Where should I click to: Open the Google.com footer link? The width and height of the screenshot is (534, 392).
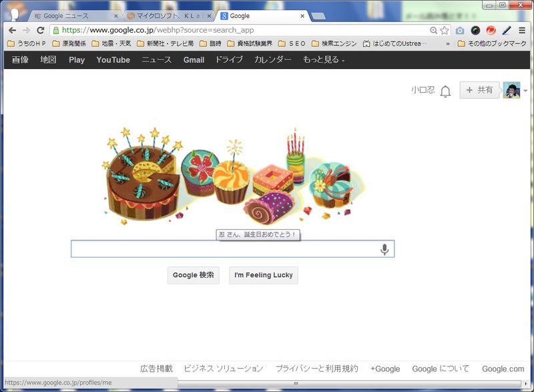point(503,369)
